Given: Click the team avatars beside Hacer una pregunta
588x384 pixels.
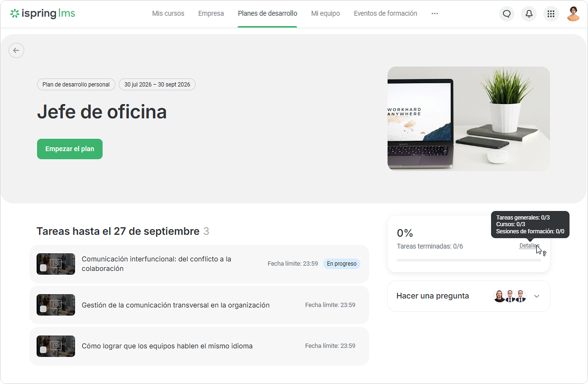Looking at the screenshot, I should [x=510, y=296].
